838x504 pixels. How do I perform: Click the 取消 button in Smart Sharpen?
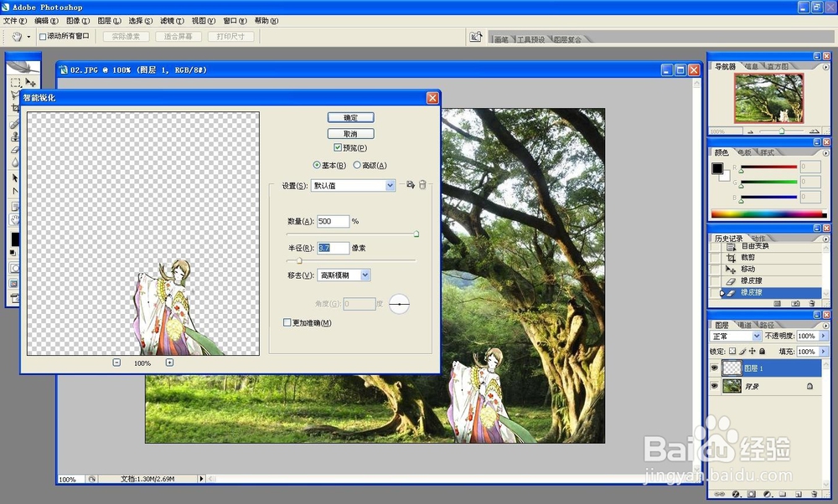[349, 133]
